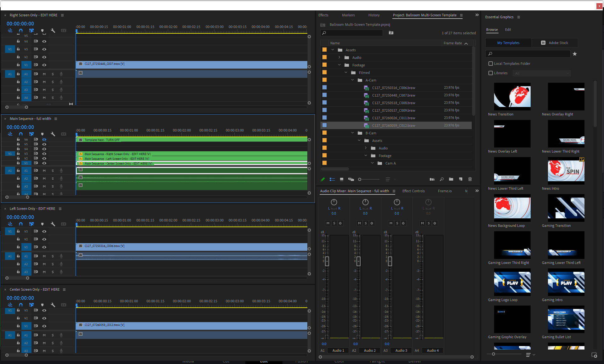Click the CC captions button in Main Sequence timeline
The image size is (604, 364).
point(64,134)
